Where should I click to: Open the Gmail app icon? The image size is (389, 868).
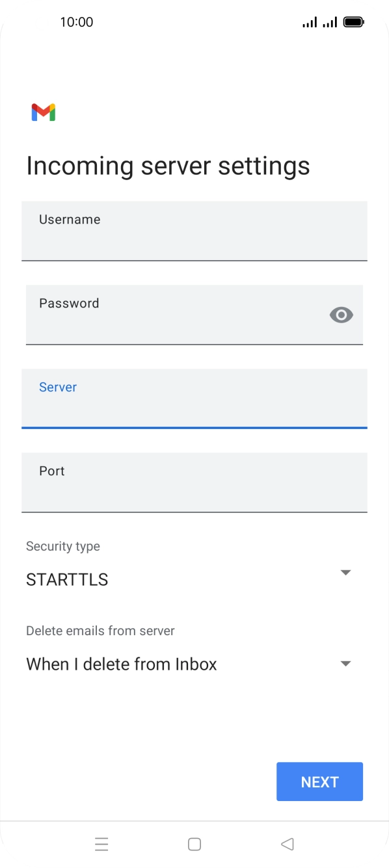[x=43, y=111]
